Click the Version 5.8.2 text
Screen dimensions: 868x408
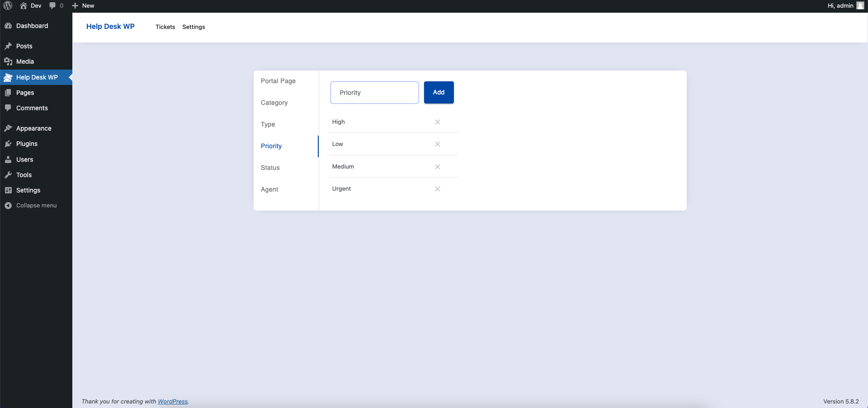click(x=841, y=401)
